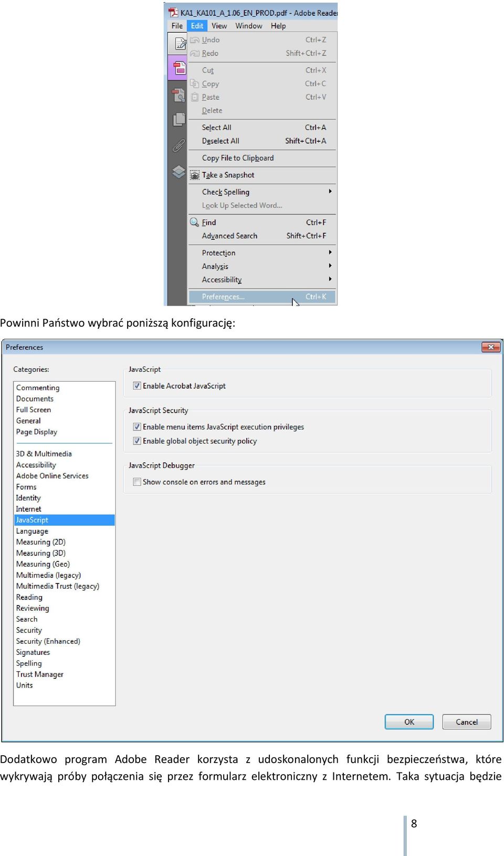Open the File menu
The width and height of the screenshot is (504, 856).
point(177,26)
